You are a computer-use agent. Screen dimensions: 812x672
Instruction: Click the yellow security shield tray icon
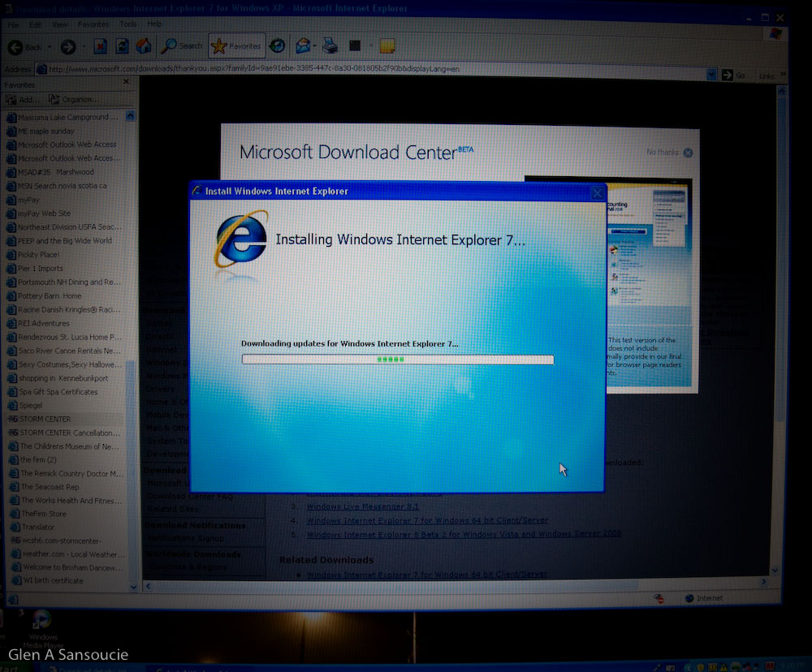[701, 667]
